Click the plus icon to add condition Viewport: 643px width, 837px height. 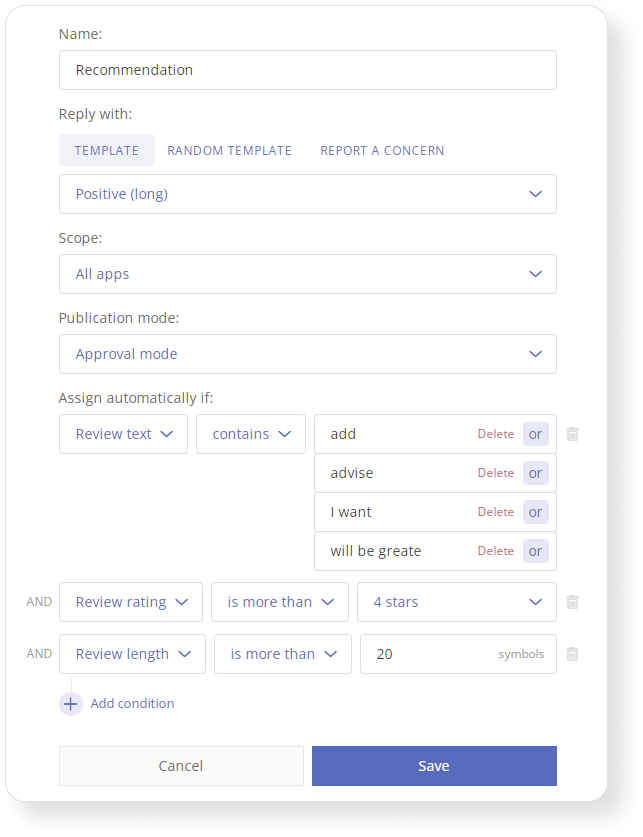point(70,704)
